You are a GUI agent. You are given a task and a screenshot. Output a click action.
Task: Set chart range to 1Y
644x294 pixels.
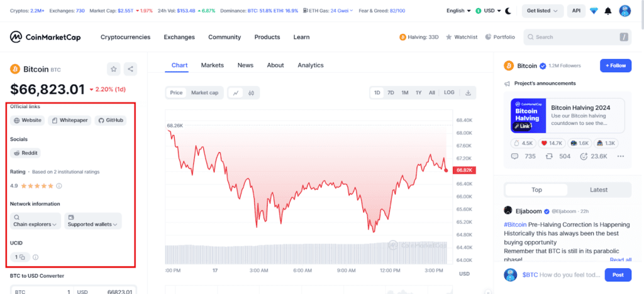(x=418, y=93)
